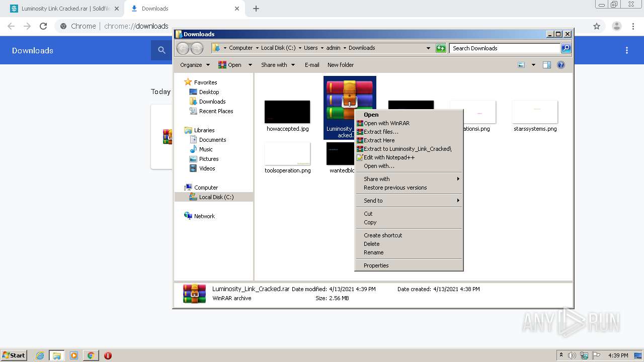This screenshot has height=362, width=644.
Task: Click E-mail in the Explorer toolbar
Action: pyautogui.click(x=312, y=65)
